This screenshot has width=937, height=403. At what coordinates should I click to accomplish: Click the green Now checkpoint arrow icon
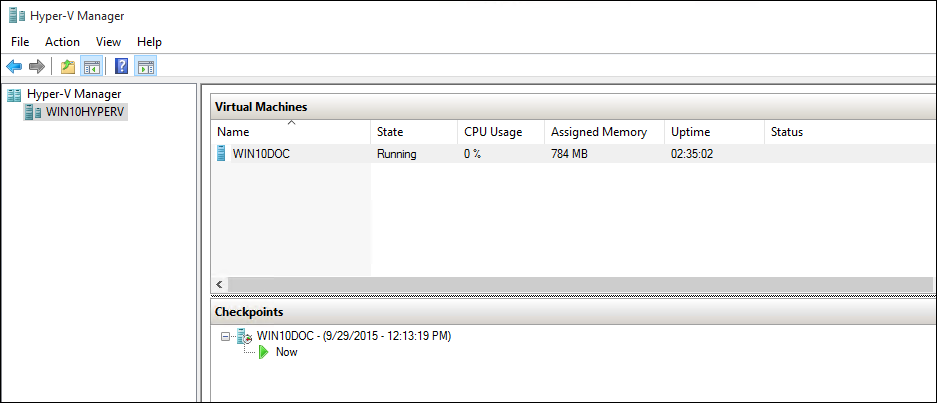(264, 352)
